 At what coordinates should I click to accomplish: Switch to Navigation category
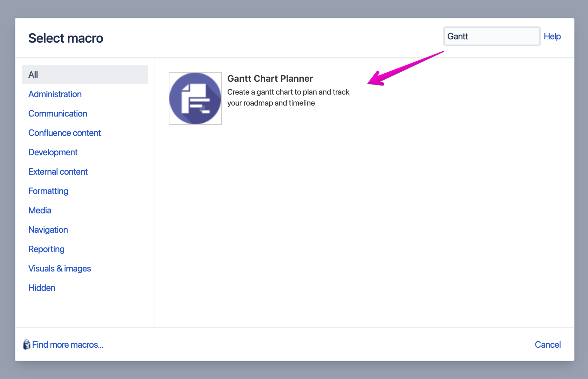tap(48, 230)
